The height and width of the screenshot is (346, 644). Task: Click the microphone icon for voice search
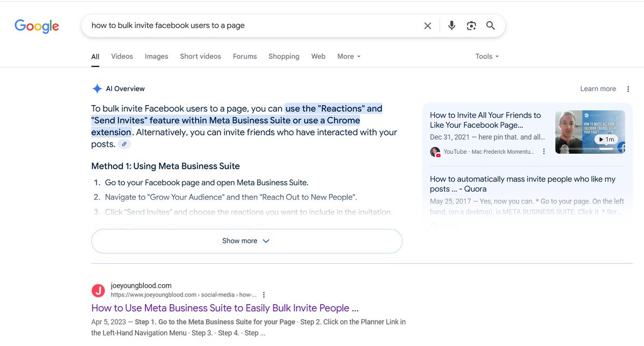click(451, 25)
